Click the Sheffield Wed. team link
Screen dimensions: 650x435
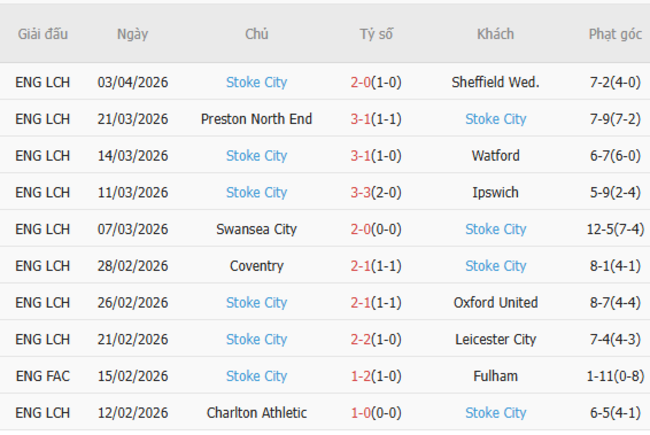pos(495,82)
